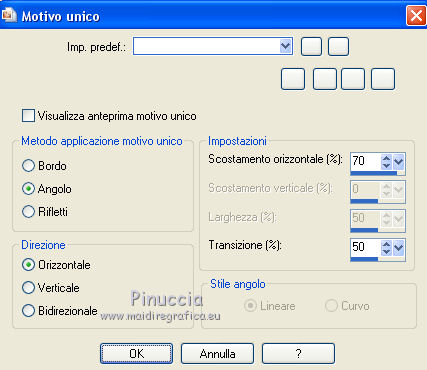Enable Visualizza anteprima motivo unico checkbox
This screenshot has height=370, width=427.
coord(28,116)
